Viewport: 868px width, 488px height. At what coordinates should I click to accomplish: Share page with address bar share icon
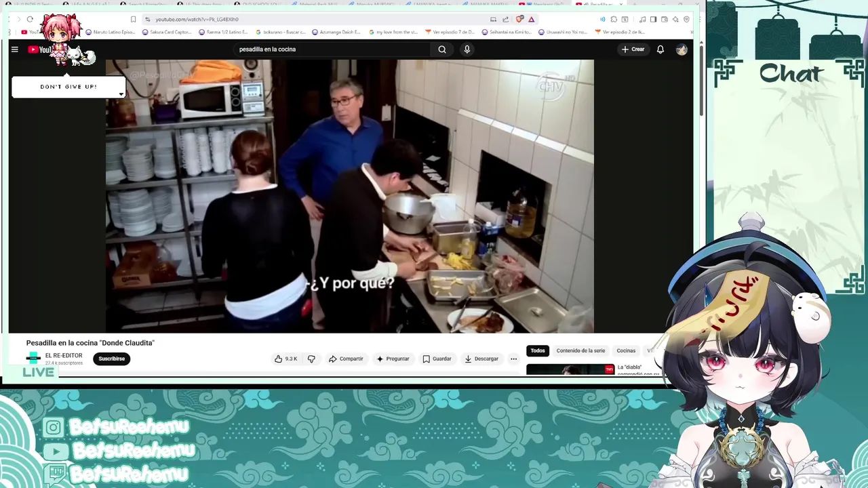point(505,19)
